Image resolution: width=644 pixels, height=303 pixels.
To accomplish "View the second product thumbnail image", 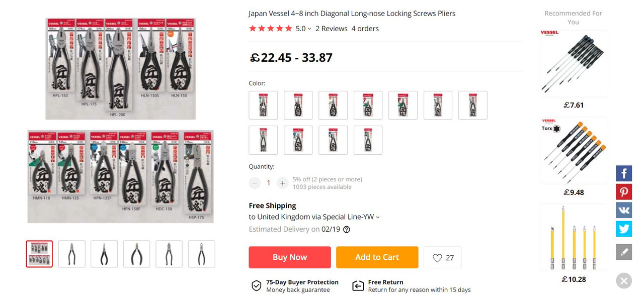I will point(72,254).
